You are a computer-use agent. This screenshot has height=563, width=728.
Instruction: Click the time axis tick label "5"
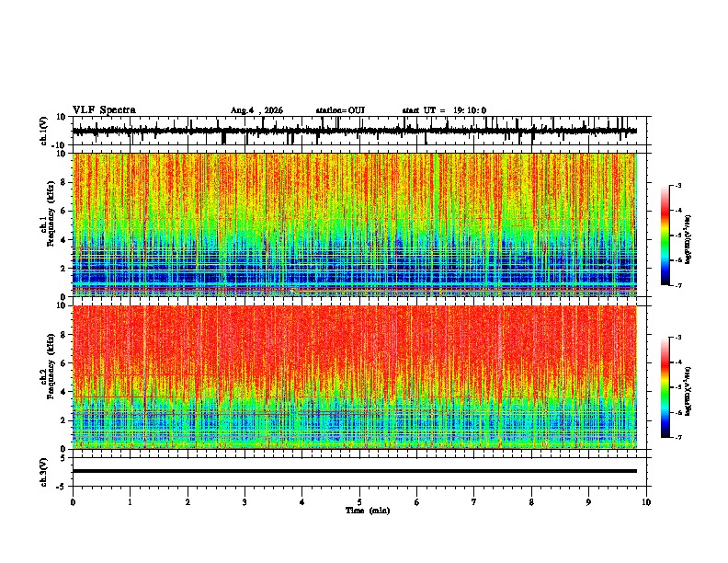pyautogui.click(x=359, y=502)
